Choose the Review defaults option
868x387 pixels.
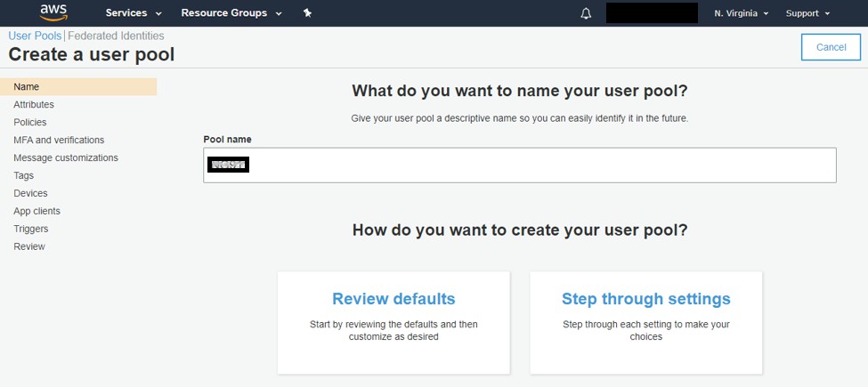pos(393,322)
